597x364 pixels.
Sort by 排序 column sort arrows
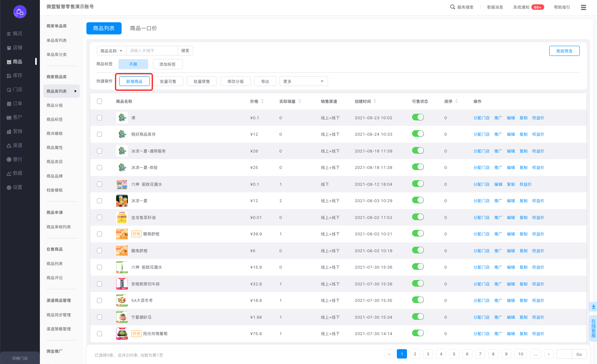click(456, 101)
